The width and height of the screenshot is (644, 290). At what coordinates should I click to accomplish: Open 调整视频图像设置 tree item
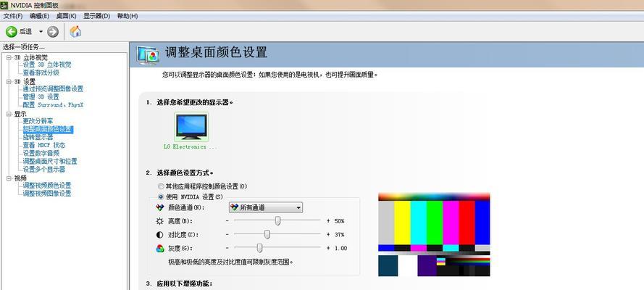(x=47, y=193)
